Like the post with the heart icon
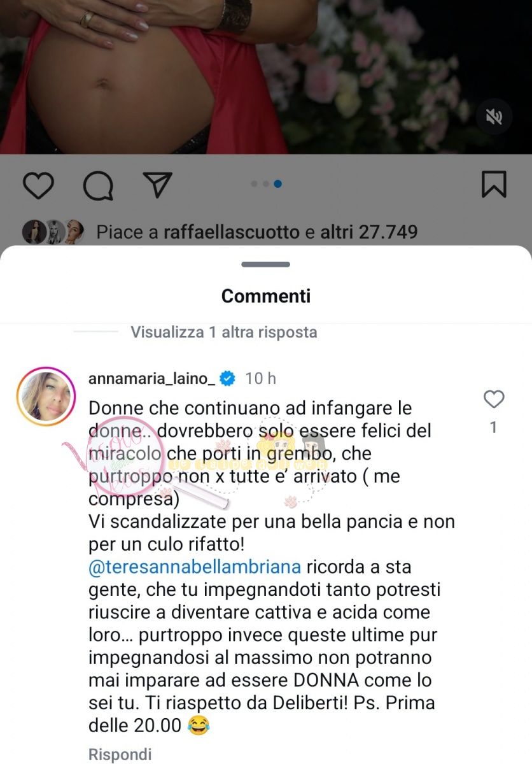532x764 pixels. click(x=38, y=185)
